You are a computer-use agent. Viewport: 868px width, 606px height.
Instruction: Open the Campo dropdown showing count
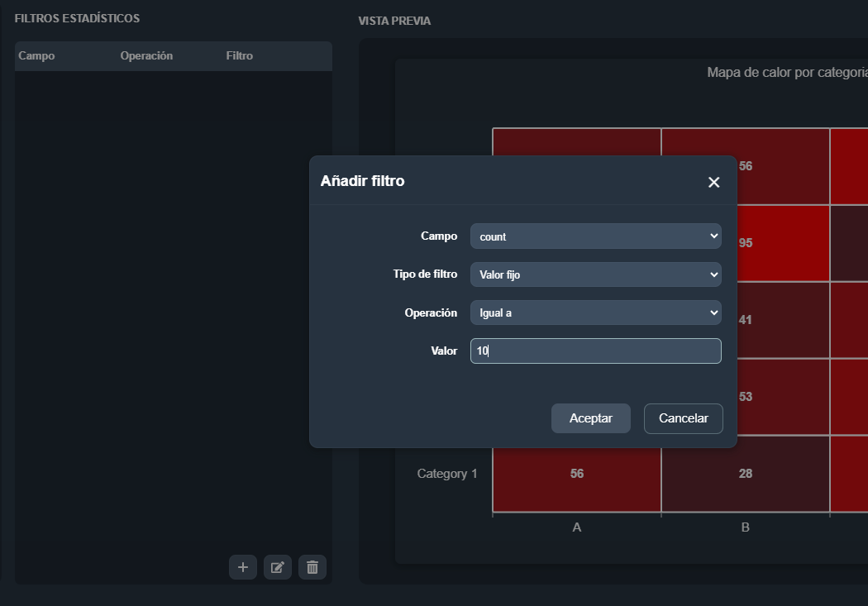tap(595, 236)
